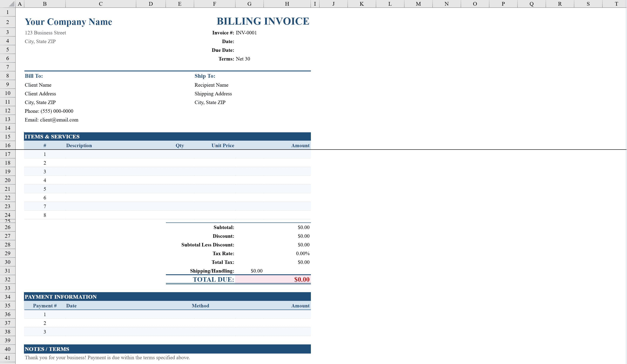This screenshot has width=627, height=364.
Task: Click the 'Bill To:' heading cell
Action: pyautogui.click(x=34, y=76)
